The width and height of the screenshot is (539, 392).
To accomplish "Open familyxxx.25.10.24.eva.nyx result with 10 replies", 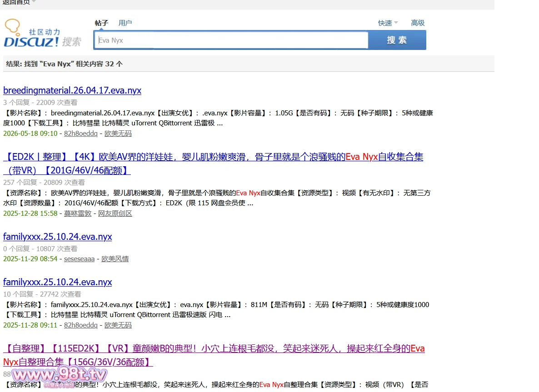I will [57, 282].
